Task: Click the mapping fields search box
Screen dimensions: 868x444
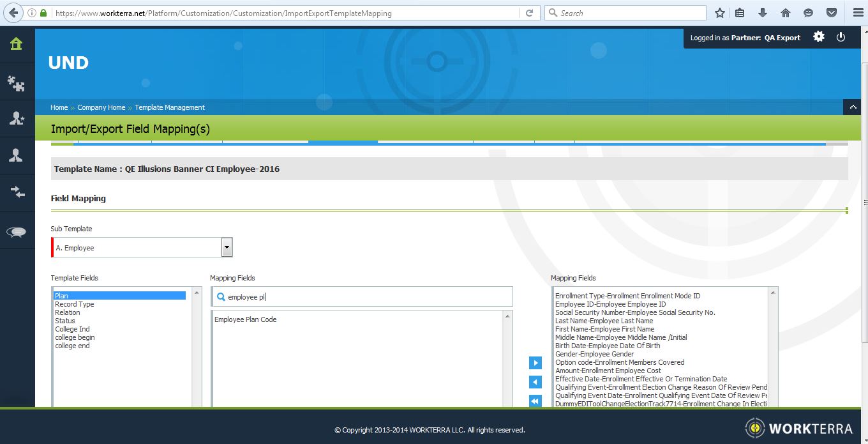Action: click(x=364, y=296)
